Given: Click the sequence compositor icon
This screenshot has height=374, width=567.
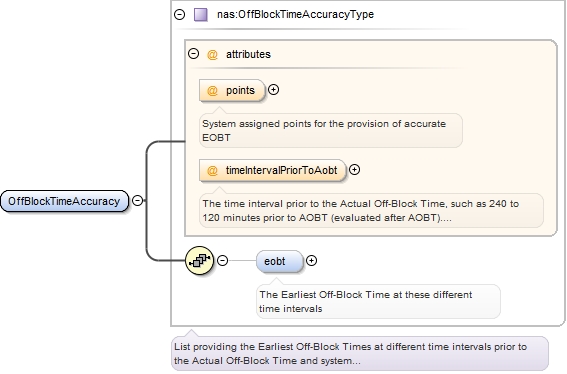Looking at the screenshot, I should pos(200,260).
